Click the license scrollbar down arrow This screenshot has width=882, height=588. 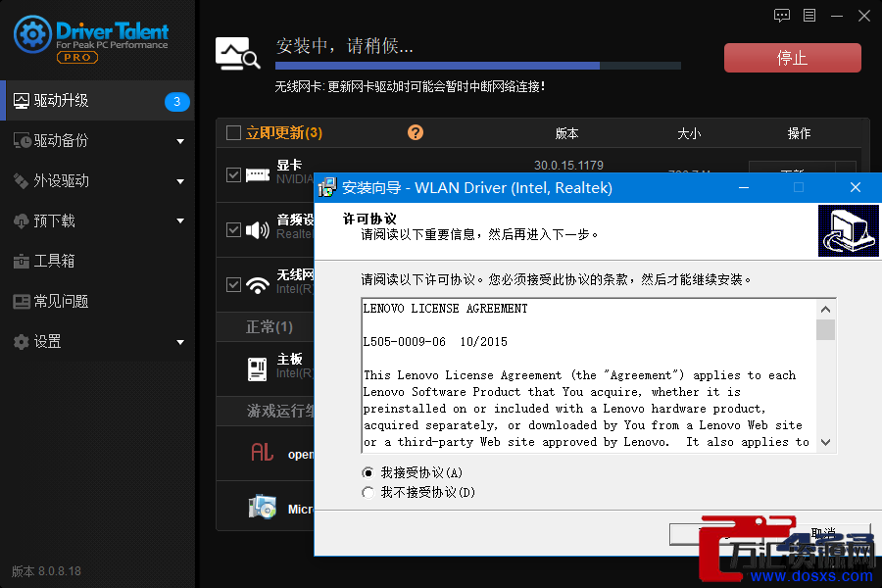825,442
